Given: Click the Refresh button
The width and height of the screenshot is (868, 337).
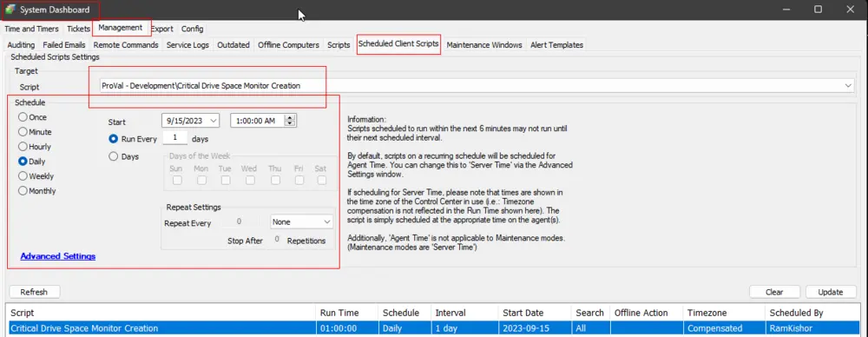Looking at the screenshot, I should pyautogui.click(x=35, y=292).
